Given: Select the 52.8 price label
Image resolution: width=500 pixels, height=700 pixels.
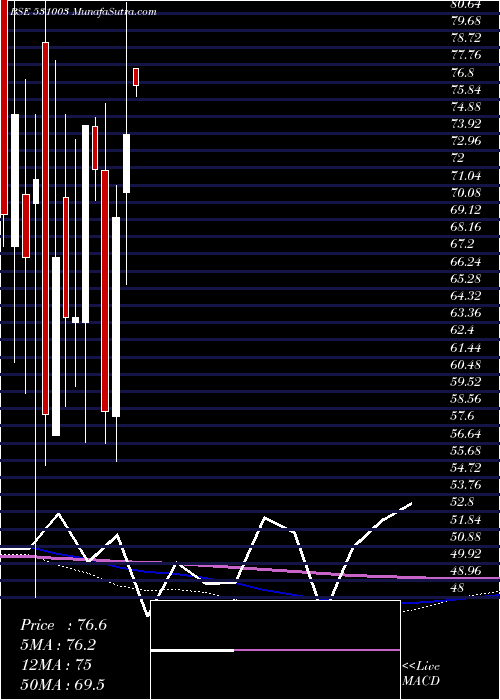Looking at the screenshot, I should (463, 501).
